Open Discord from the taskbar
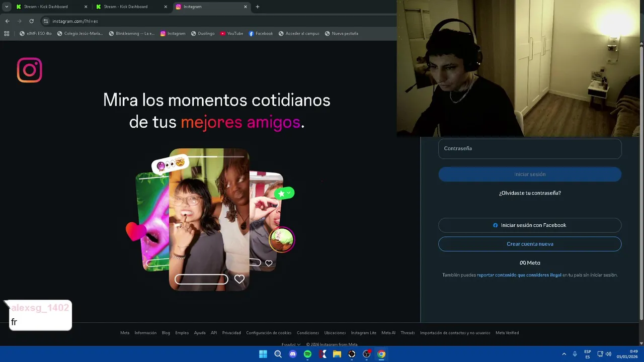644x362 pixels. 293,354
